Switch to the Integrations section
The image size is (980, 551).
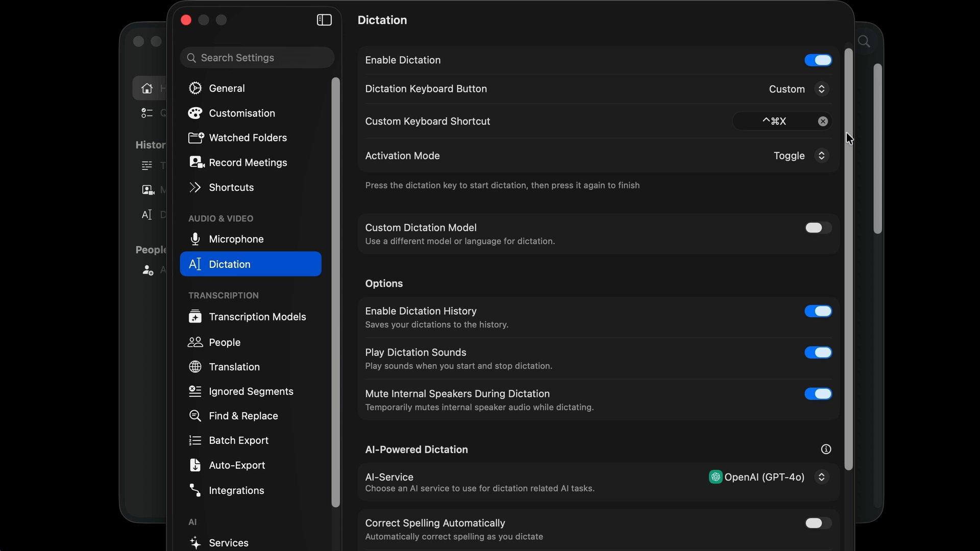[x=235, y=490]
